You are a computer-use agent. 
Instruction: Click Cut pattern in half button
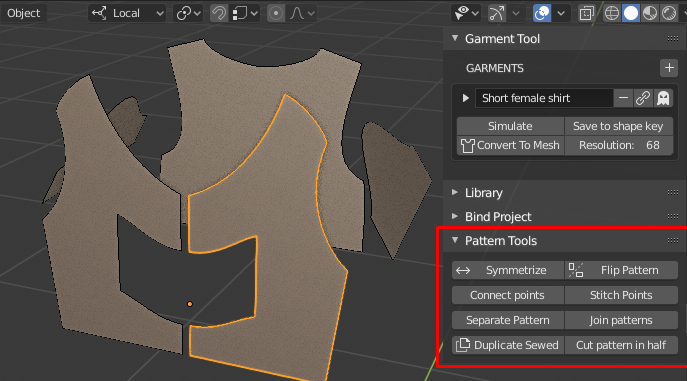621,345
